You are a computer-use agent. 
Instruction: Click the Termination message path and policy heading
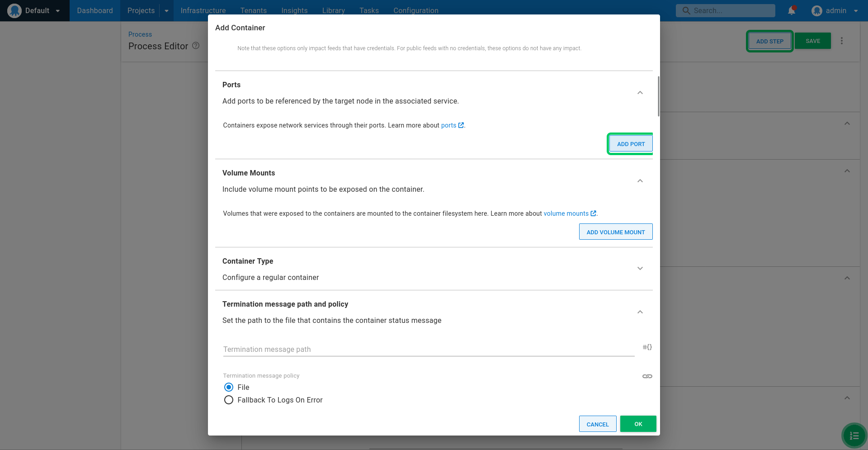click(285, 304)
